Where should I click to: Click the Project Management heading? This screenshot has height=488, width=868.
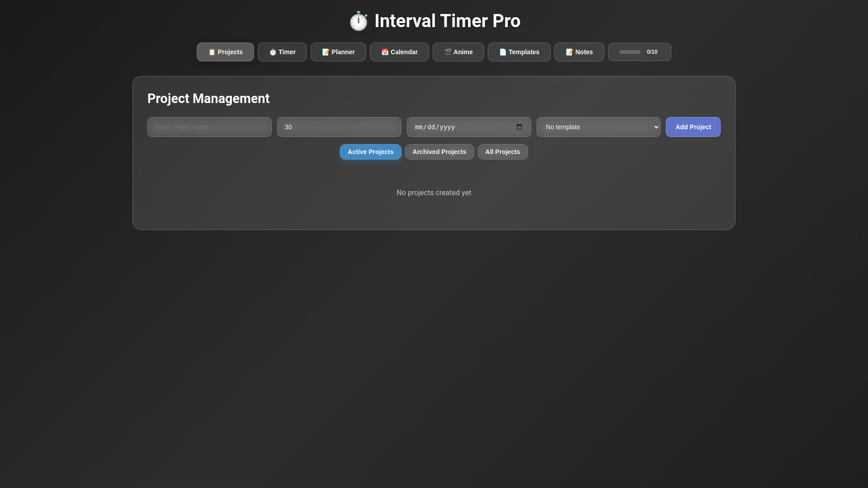tap(208, 99)
